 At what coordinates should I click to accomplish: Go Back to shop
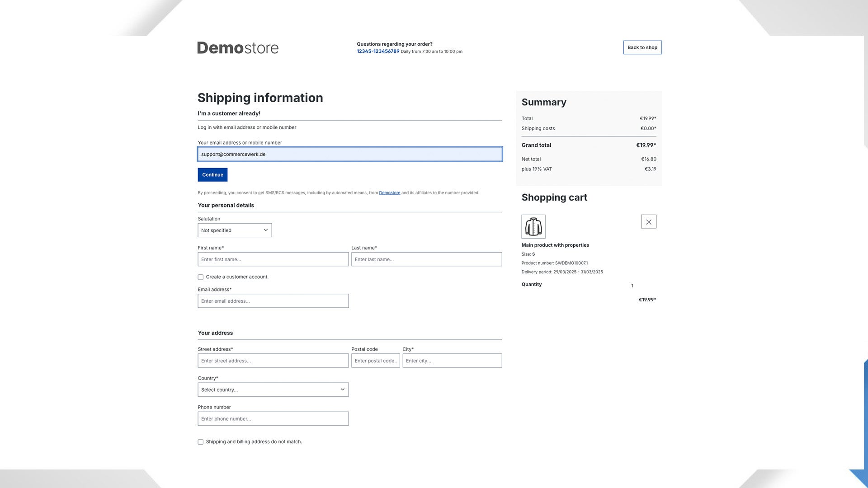(x=642, y=47)
